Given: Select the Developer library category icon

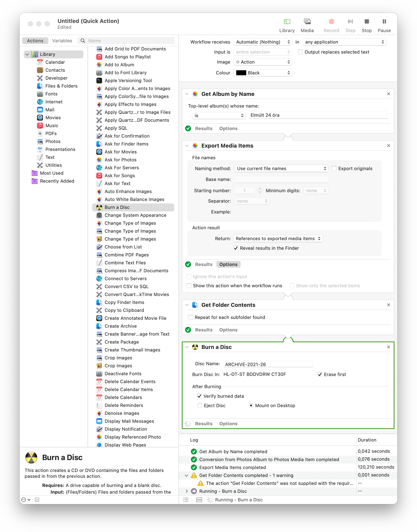Looking at the screenshot, I should 40,78.
